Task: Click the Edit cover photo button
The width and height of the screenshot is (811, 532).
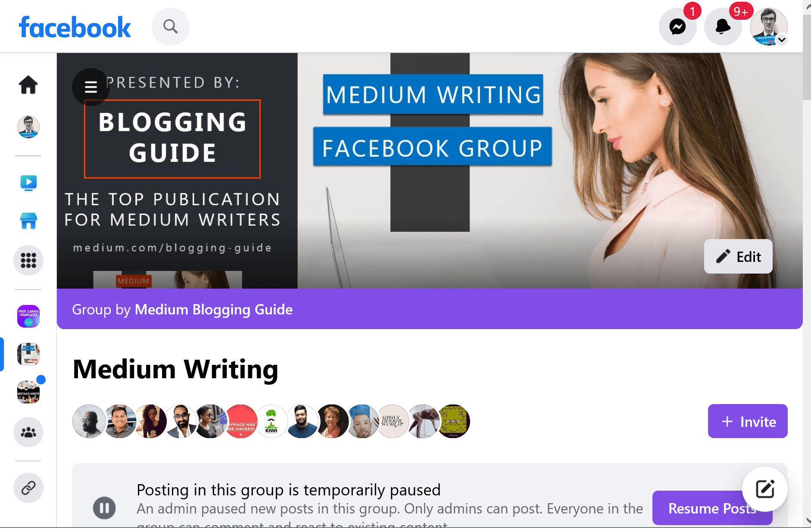Action: (738, 256)
